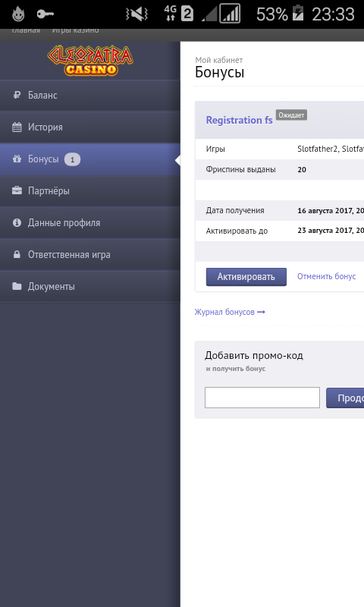Tap the VPN key icon in status bar
Image resolution: width=364 pixels, height=607 pixels.
click(x=45, y=14)
